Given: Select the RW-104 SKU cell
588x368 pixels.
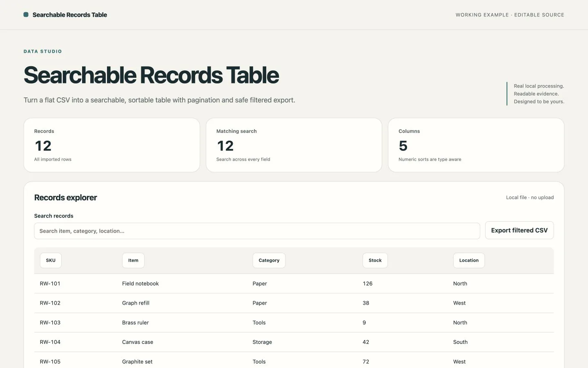Looking at the screenshot, I should point(50,342).
